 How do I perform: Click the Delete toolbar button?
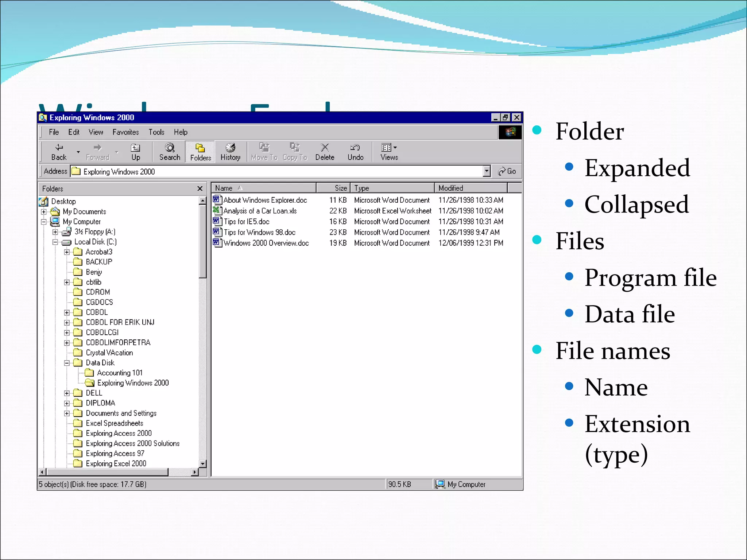325,152
